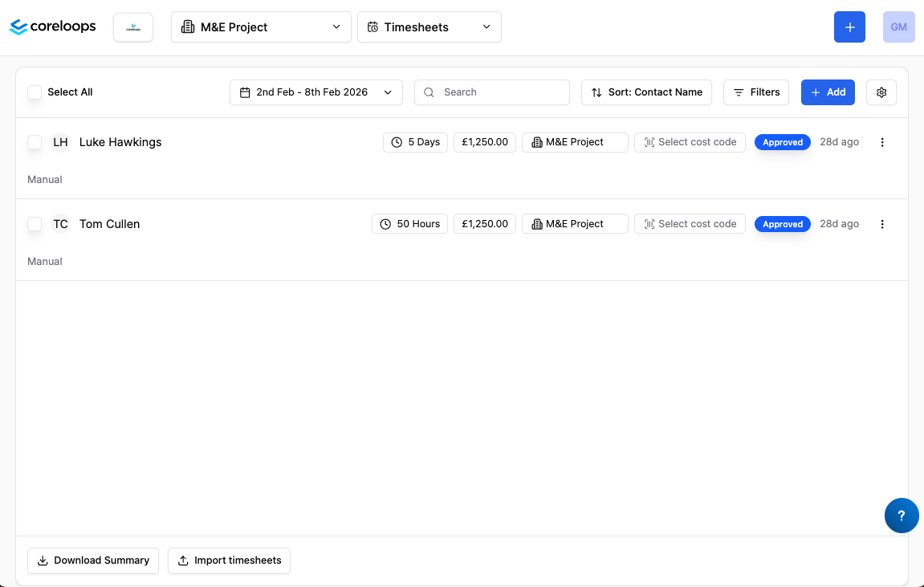
Task: Tick Luke Hawkings row checkbox
Action: tap(35, 142)
